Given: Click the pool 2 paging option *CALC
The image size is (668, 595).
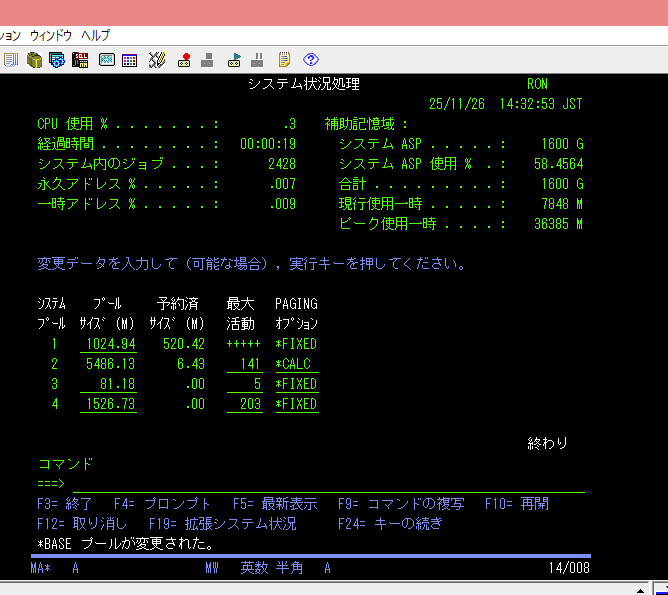Looking at the screenshot, I should click(x=297, y=364).
